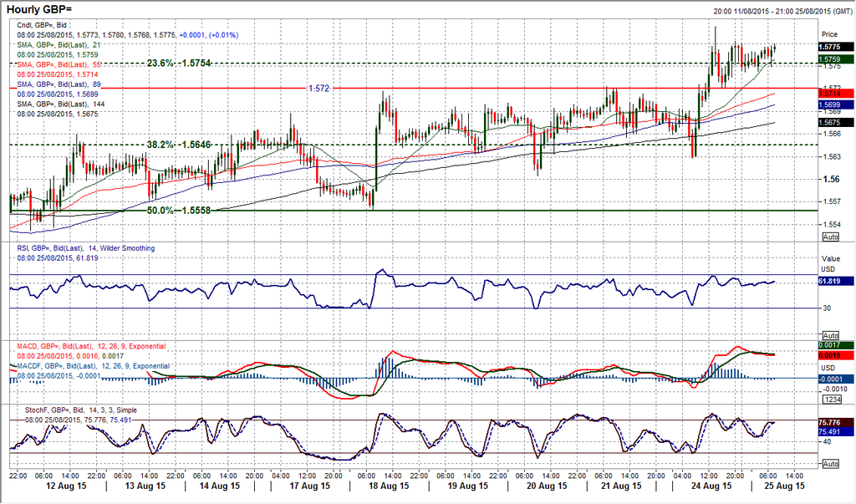Click the '19 Aug 15' date label

[466, 486]
